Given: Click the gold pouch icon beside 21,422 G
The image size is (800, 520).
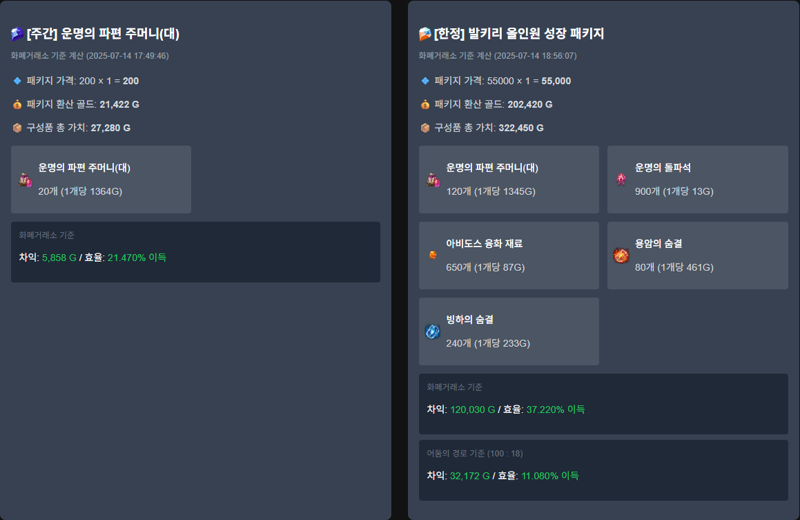Looking at the screenshot, I should (x=17, y=104).
